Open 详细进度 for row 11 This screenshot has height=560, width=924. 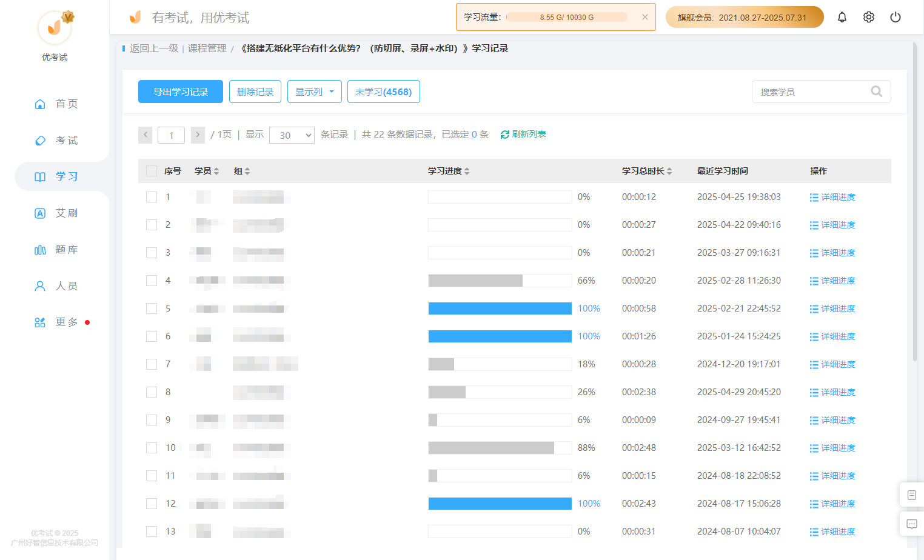[832, 476]
